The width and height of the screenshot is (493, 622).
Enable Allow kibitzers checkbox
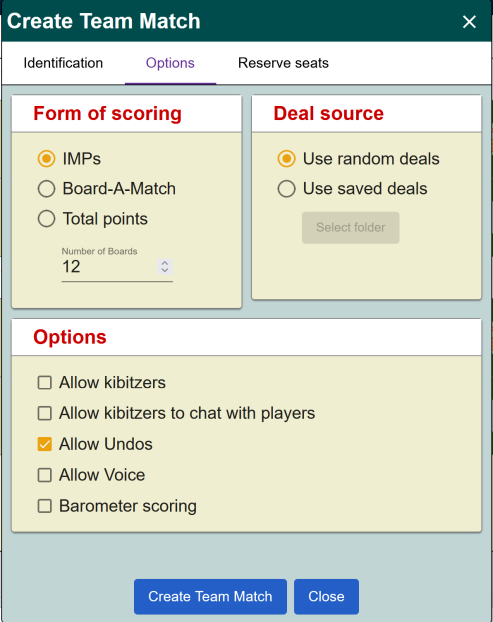[x=44, y=383]
